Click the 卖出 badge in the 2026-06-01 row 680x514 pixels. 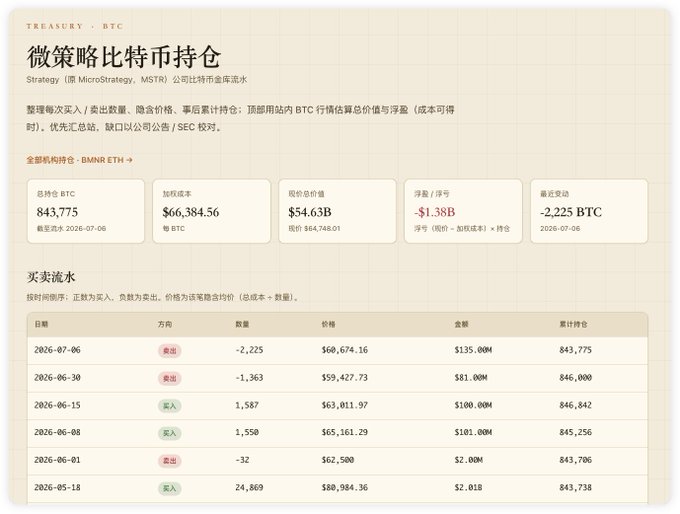[x=170, y=461]
